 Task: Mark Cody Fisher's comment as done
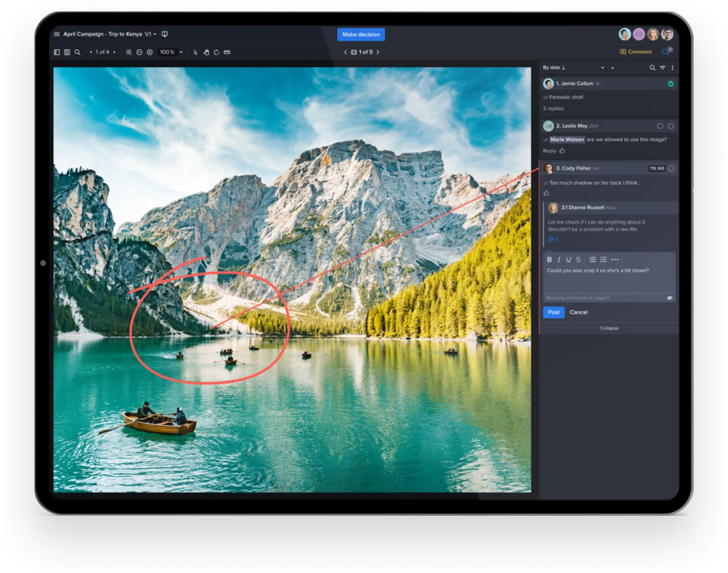(671, 169)
